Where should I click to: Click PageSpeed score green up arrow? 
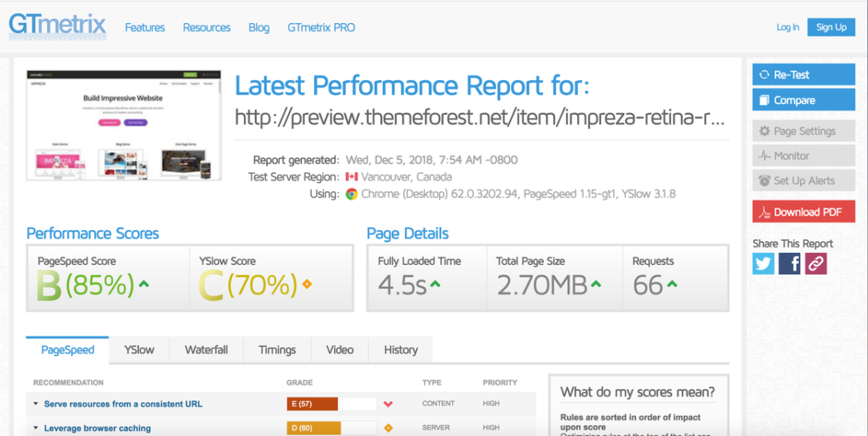(x=144, y=285)
